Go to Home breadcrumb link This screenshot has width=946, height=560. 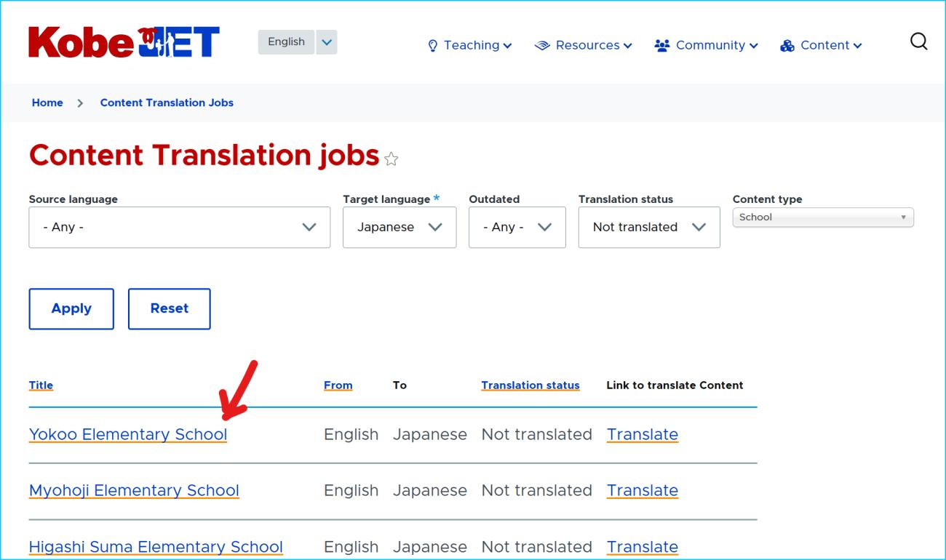pos(47,103)
